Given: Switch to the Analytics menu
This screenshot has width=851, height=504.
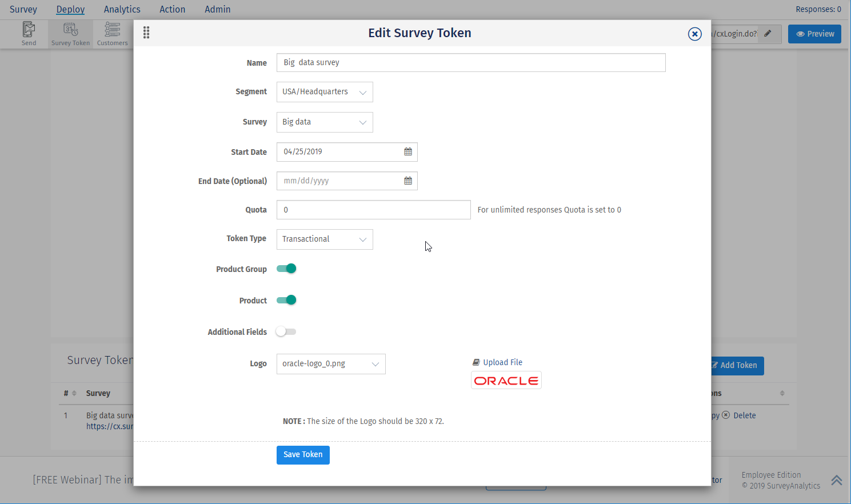Looking at the screenshot, I should click(122, 9).
